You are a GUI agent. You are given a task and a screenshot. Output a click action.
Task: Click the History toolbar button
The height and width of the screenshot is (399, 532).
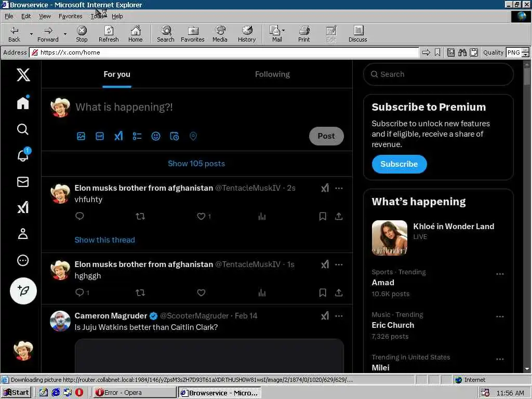pyautogui.click(x=247, y=34)
